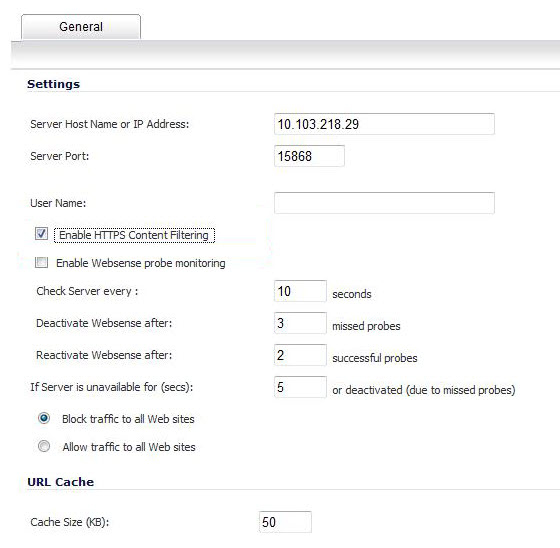The height and width of the screenshot is (548, 560).
Task: Click the Allow traffic to all Web sites label
Action: tap(129, 447)
